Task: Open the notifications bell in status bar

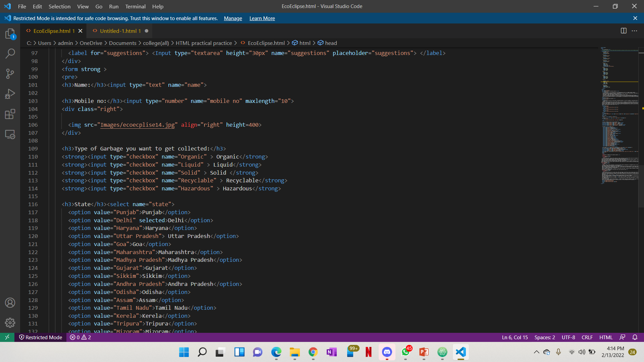Action: click(x=635, y=337)
